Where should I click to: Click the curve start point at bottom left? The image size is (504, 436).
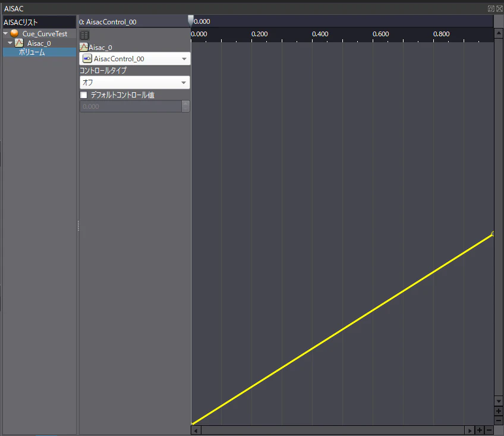pyautogui.click(x=192, y=424)
